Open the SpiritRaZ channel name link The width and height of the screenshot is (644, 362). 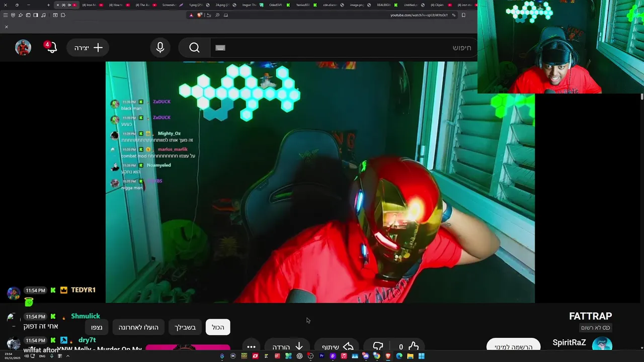569,343
